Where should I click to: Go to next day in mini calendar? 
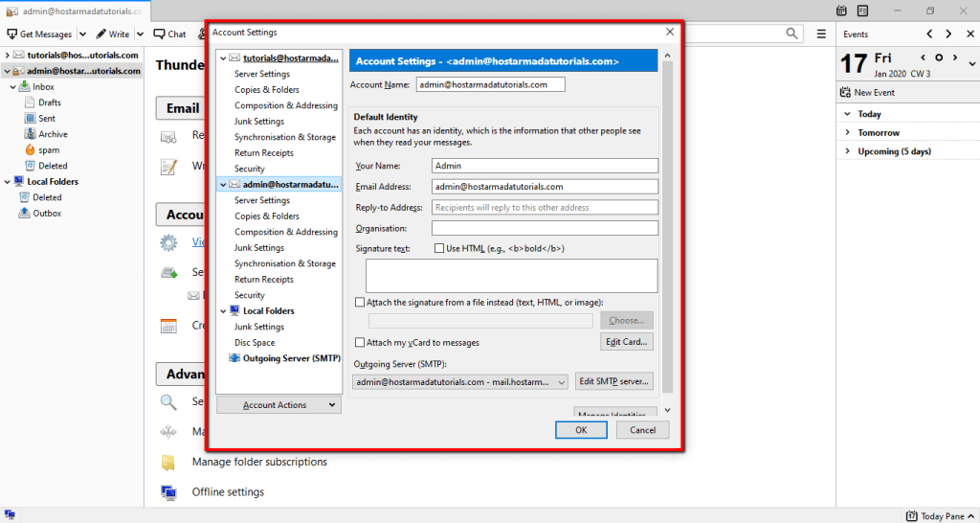[x=954, y=57]
